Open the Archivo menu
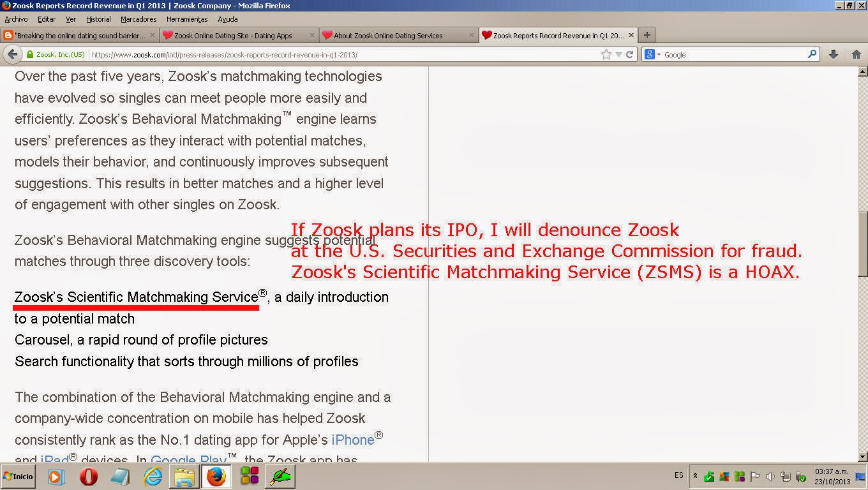The height and width of the screenshot is (490, 868). tap(16, 19)
